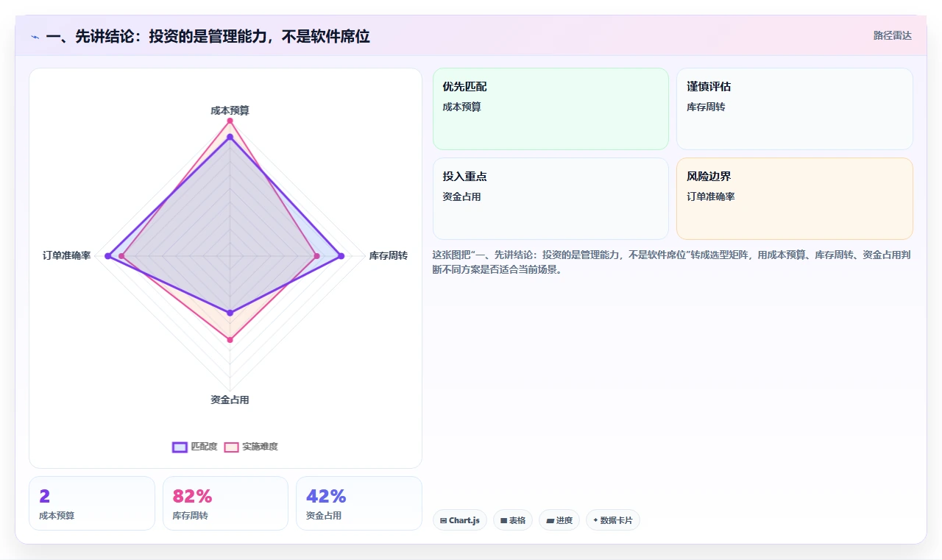942x560 pixels.
Task: Open the 风险边界 card
Action: 795,199
